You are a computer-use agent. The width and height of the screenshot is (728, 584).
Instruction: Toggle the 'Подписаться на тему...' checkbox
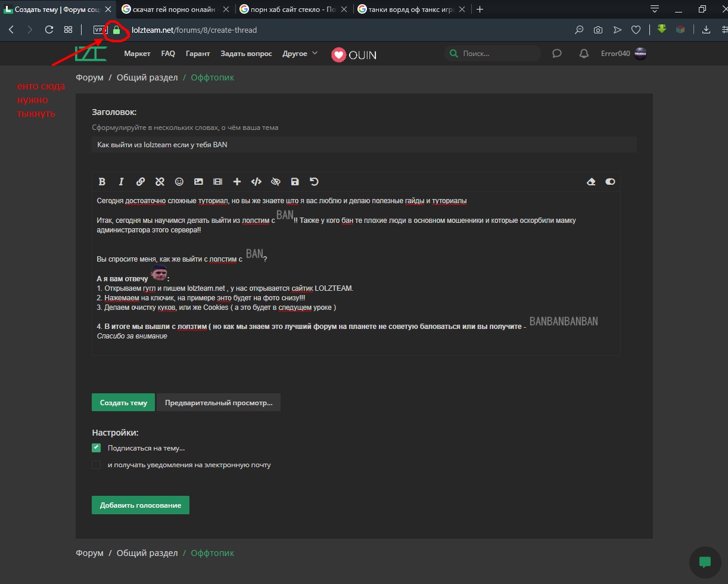[97, 448]
